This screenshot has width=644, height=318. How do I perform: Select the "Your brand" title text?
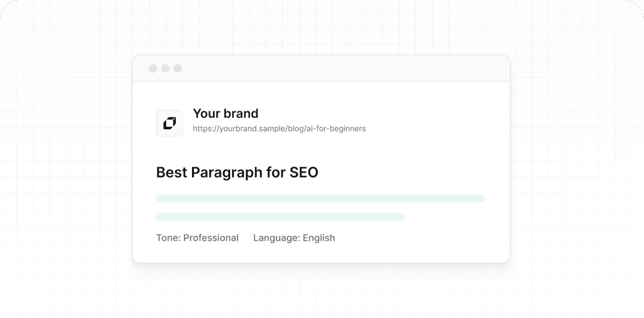pos(225,113)
